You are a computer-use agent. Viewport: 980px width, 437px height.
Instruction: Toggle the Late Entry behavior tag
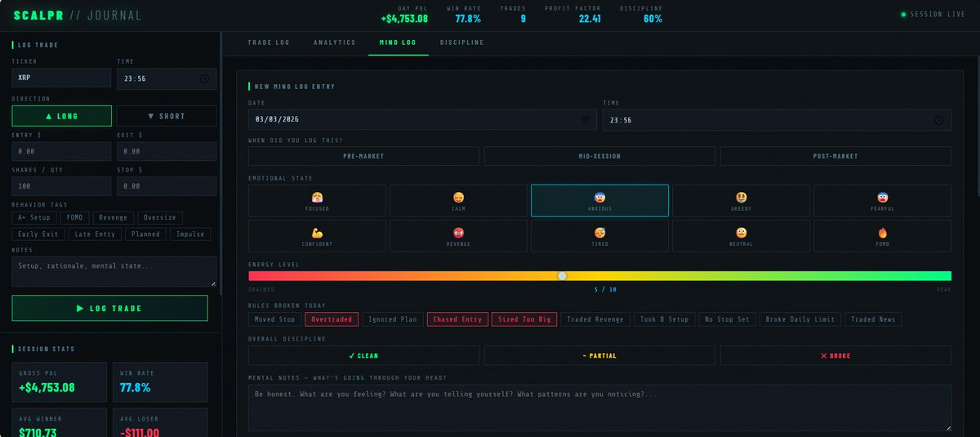[x=93, y=234]
